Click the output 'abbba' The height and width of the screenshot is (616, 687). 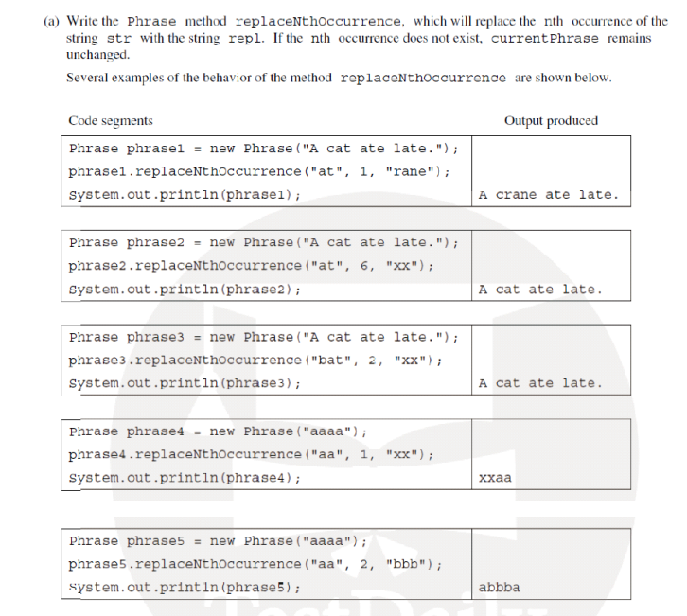pyautogui.click(x=499, y=587)
